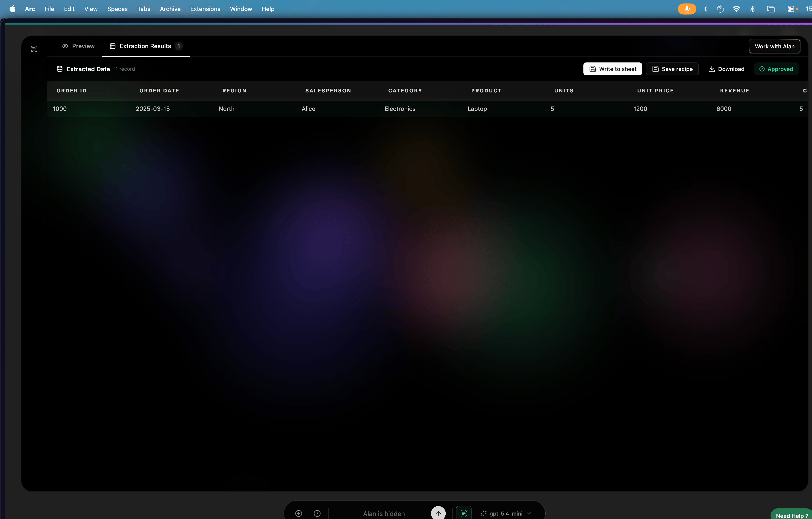812x519 pixels.
Task: Switch to the Preview tab
Action: (78, 46)
